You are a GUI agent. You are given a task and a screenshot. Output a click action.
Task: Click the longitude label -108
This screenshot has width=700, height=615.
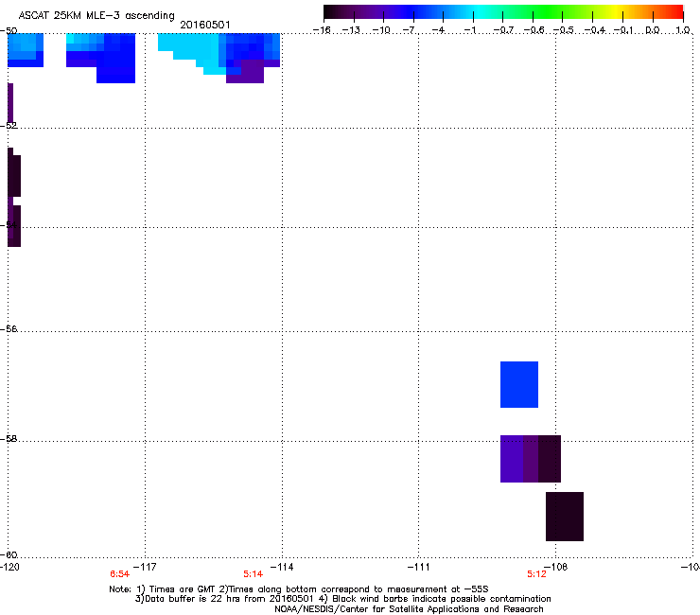click(556, 567)
